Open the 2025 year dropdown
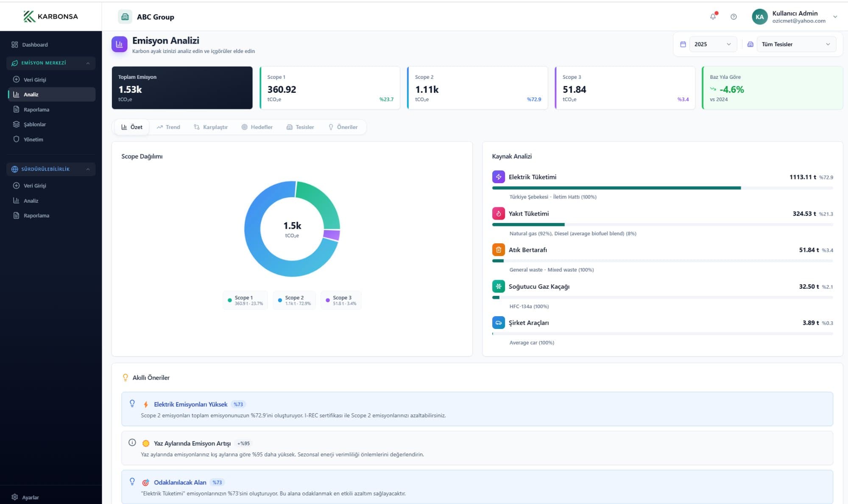Viewport: 848px width, 504px height. pos(713,44)
